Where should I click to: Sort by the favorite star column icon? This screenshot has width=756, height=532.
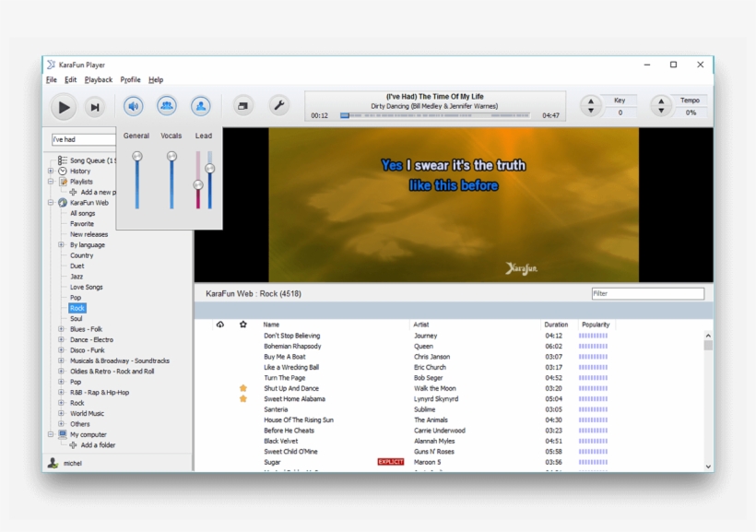[243, 325]
